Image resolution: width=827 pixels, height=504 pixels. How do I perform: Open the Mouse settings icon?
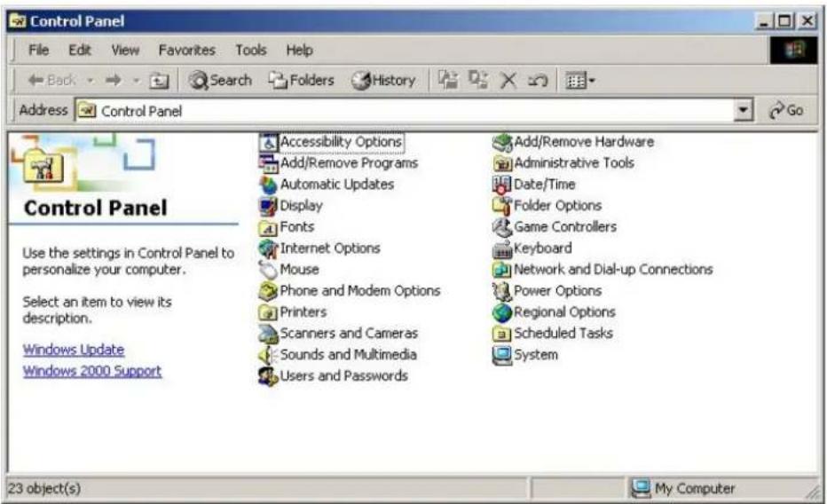pos(269,270)
